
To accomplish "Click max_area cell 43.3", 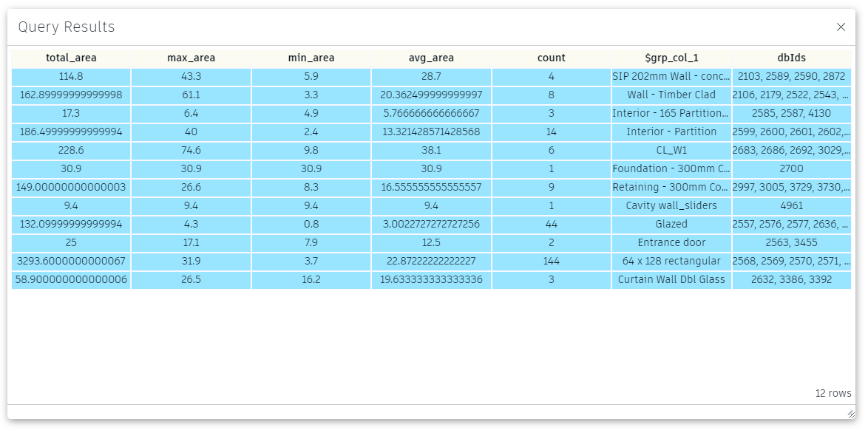I will [191, 76].
